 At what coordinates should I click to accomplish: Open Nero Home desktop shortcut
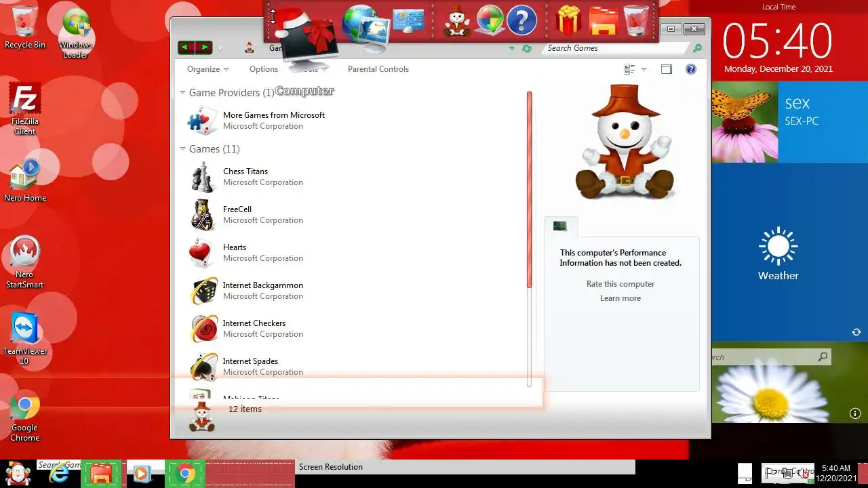pos(25,180)
